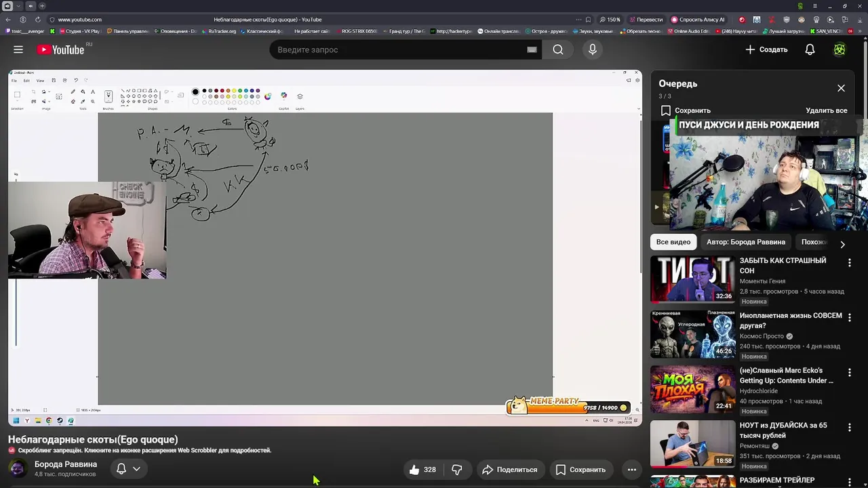The width and height of the screenshot is (868, 488).
Task: Open the toxic__avenger bookmark
Action: (x=26, y=31)
